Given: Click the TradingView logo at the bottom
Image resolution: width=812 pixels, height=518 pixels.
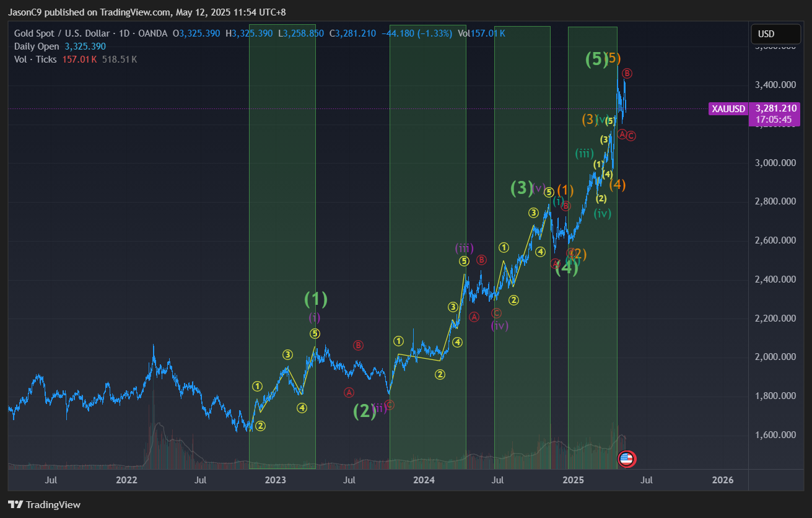Looking at the screenshot, I should tap(44, 504).
